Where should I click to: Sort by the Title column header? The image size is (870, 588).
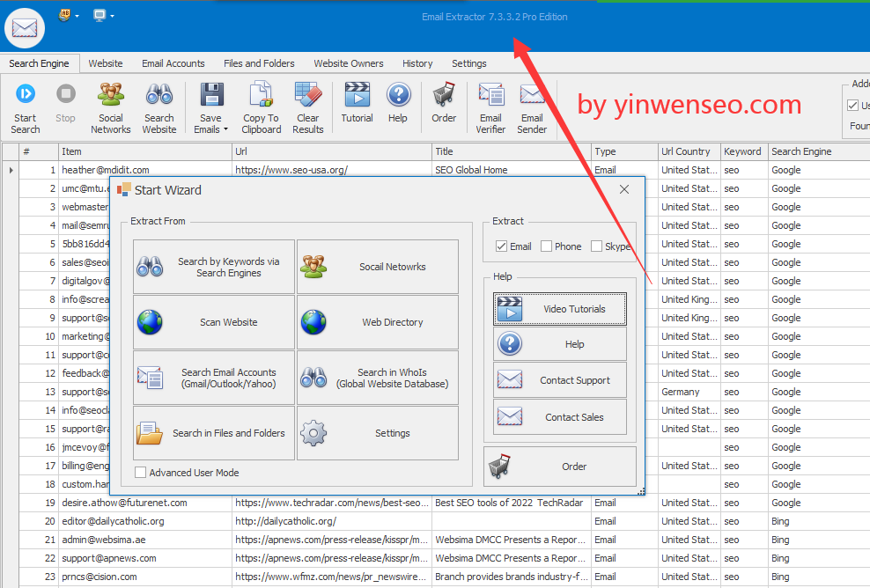tap(512, 151)
